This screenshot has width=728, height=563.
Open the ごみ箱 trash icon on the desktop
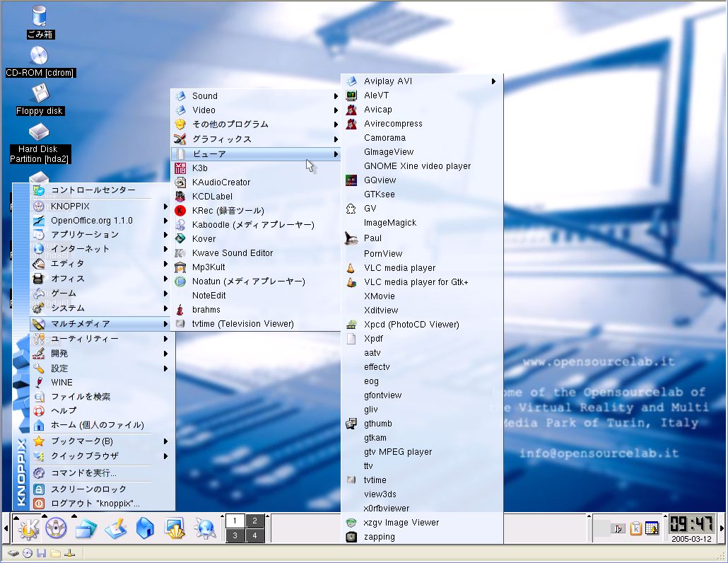(x=40, y=22)
